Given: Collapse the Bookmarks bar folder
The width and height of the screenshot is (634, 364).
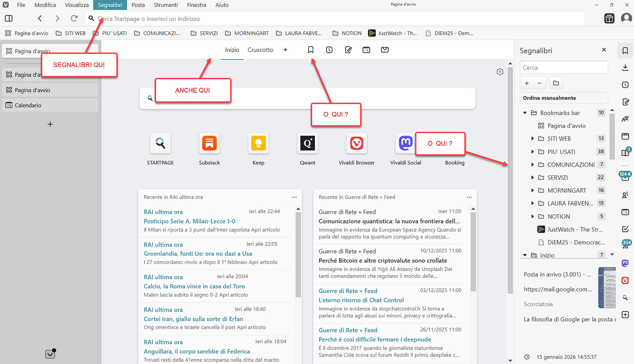Looking at the screenshot, I should click(525, 113).
